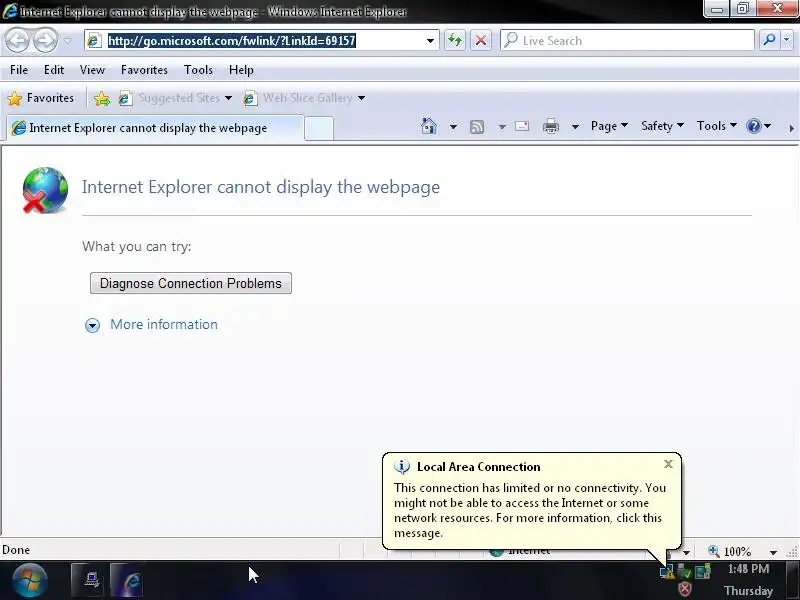
Task: Select the 'Internet Explorer cannot display' tab
Action: pyautogui.click(x=155, y=128)
